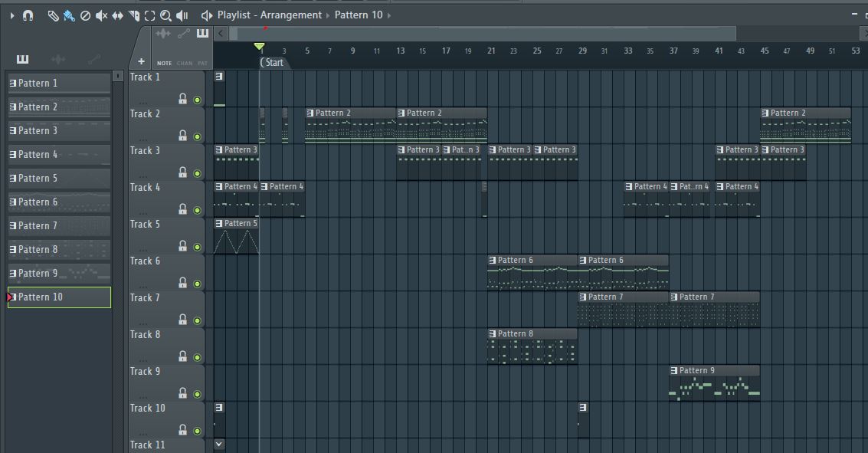Click the horizontal scroll-left arrow above the timeline
This screenshot has width=868, height=453.
point(221,33)
